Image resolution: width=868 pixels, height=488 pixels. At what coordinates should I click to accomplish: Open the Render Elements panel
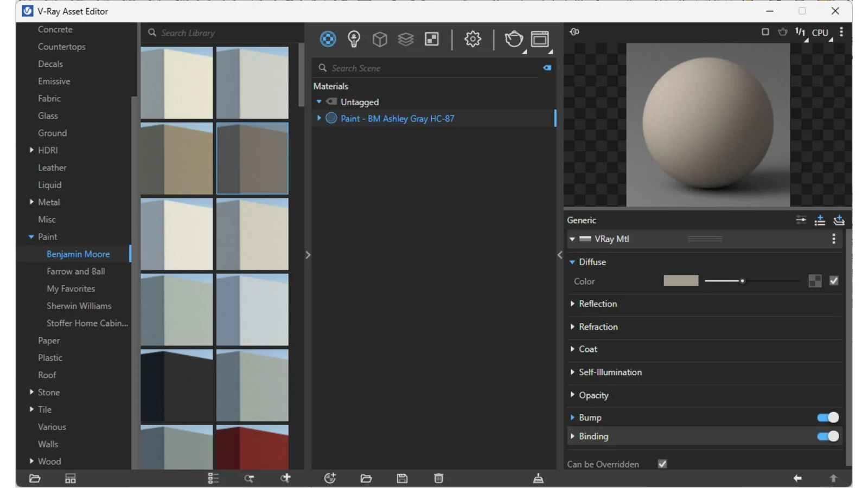pos(431,38)
